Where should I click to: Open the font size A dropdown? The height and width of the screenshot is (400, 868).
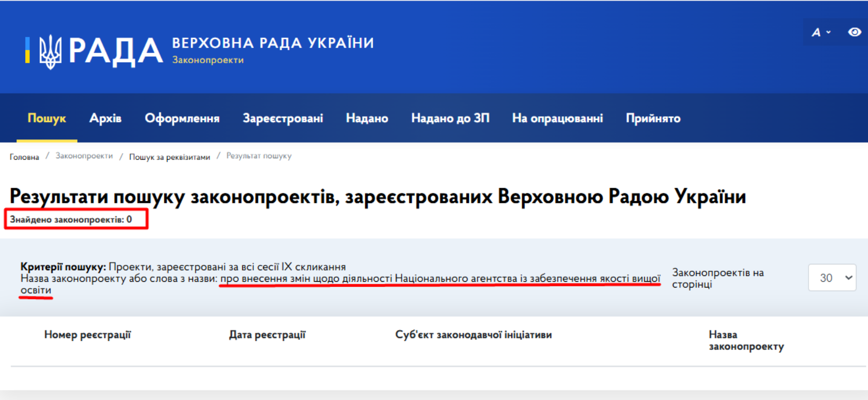[x=821, y=32]
